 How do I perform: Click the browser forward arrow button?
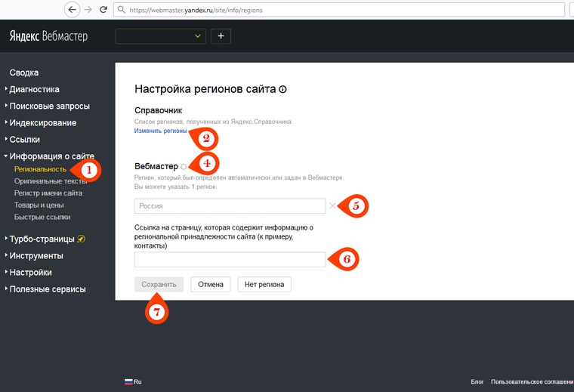pos(88,10)
